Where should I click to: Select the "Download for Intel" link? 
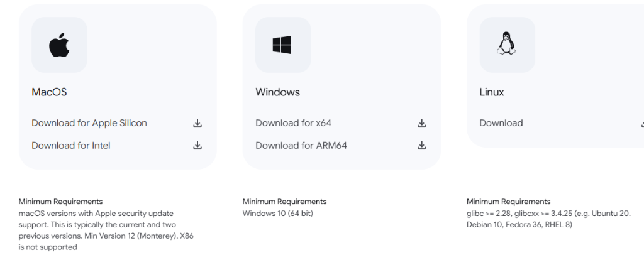(71, 146)
